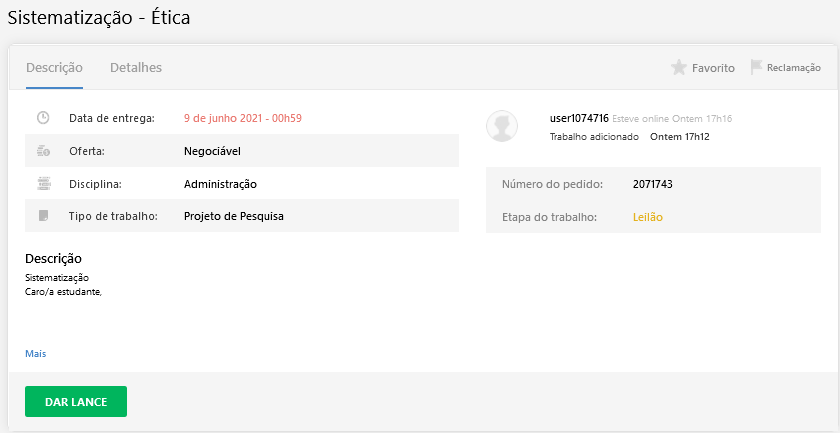
Task: Click the Oferta label
Action: pos(87,152)
